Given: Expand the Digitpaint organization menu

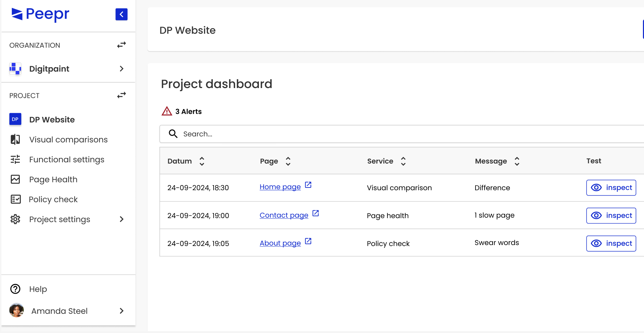Looking at the screenshot, I should click(x=121, y=69).
